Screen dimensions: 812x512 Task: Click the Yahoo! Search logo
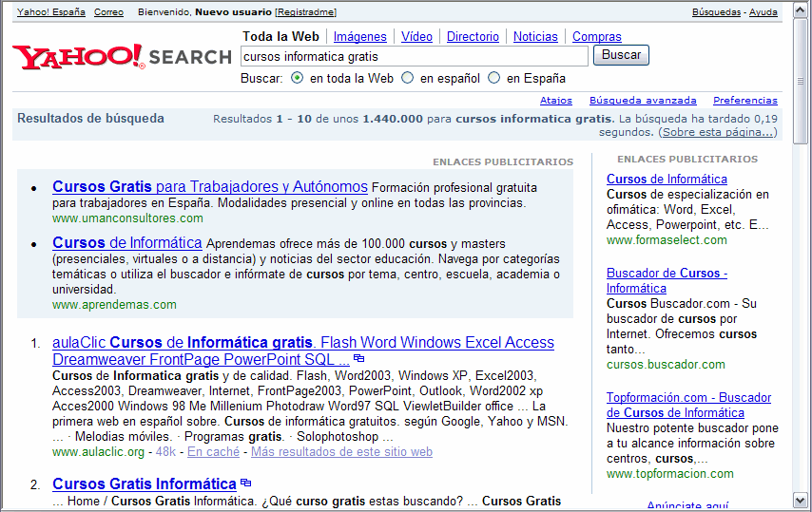[x=123, y=56]
